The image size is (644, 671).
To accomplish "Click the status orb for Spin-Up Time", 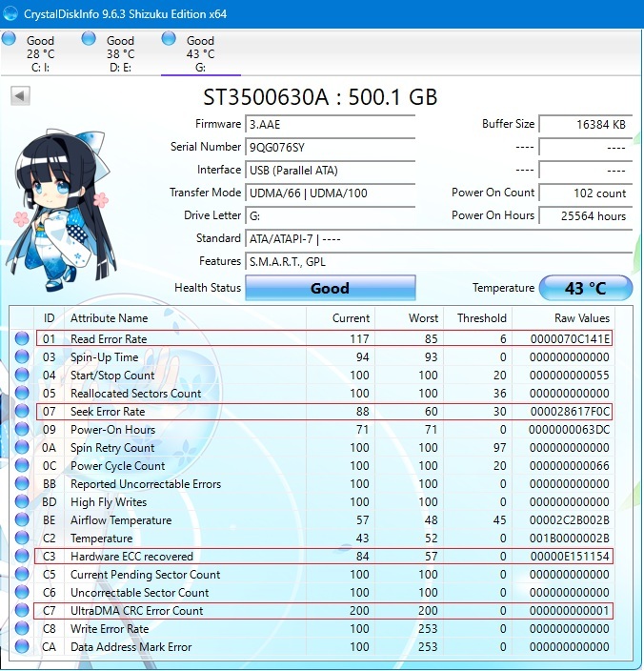I will pos(22,356).
